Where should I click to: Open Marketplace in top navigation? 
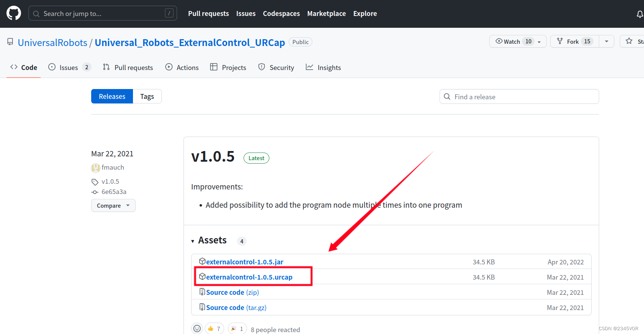[x=327, y=13]
